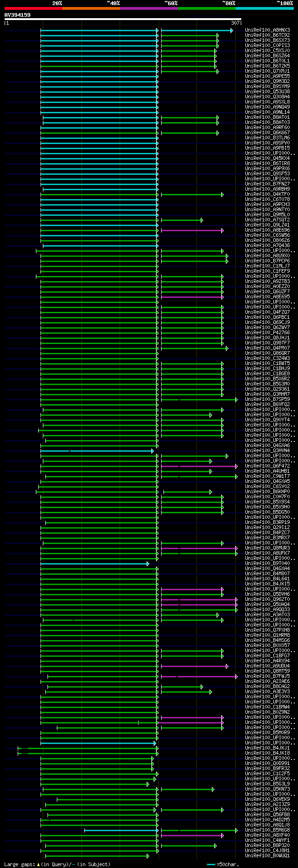Viewport: 298px width, 868px height.
Task: Click the UniRef100_B6KHP0 label
Action: [x=267, y=492]
